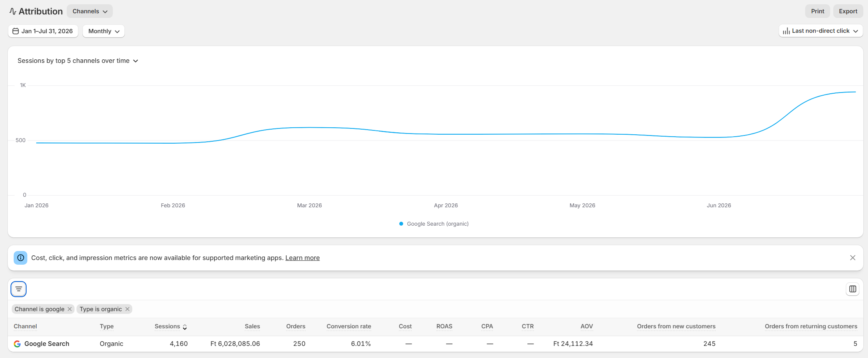Click the Google Search (organic) legend label
The width and height of the screenshot is (868, 358).
[x=438, y=224]
